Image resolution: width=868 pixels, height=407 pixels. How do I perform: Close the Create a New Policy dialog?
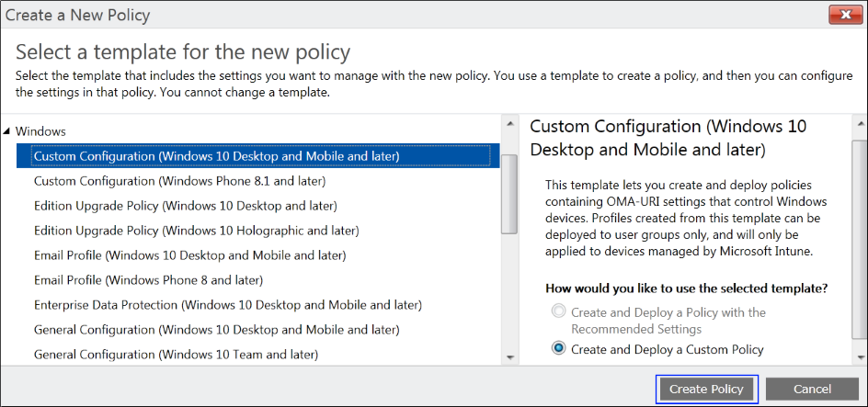point(843,15)
